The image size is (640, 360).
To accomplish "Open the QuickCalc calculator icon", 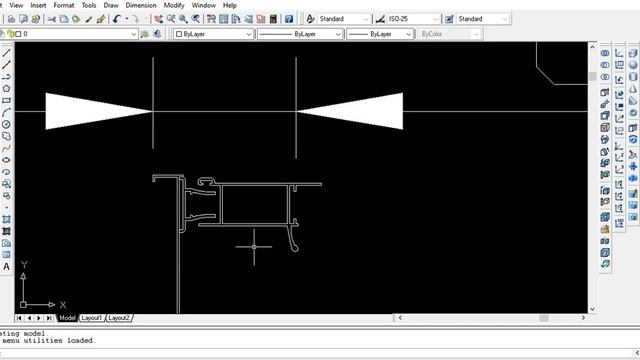I will [x=273, y=19].
